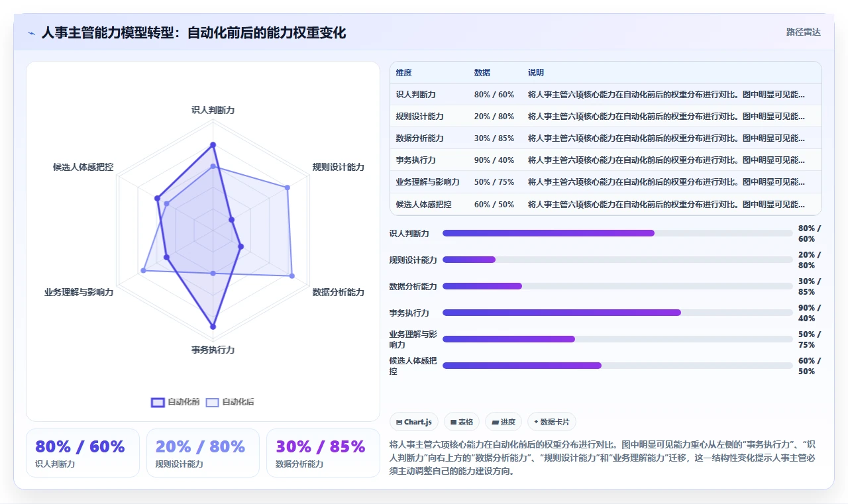Click the 数据分析能力 progress bar
Screen dimensions: 848x504
(617, 286)
